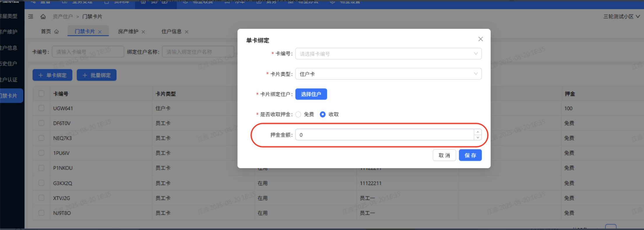Tick the checkbox for row 1PU6IV

41,153
